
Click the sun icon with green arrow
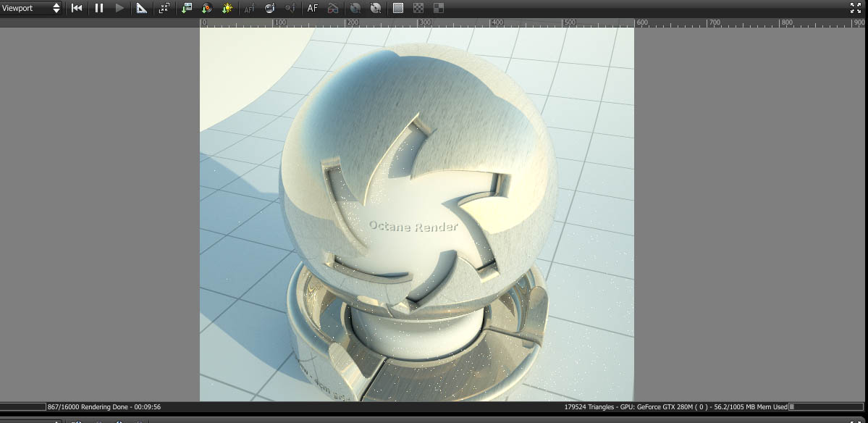[227, 8]
